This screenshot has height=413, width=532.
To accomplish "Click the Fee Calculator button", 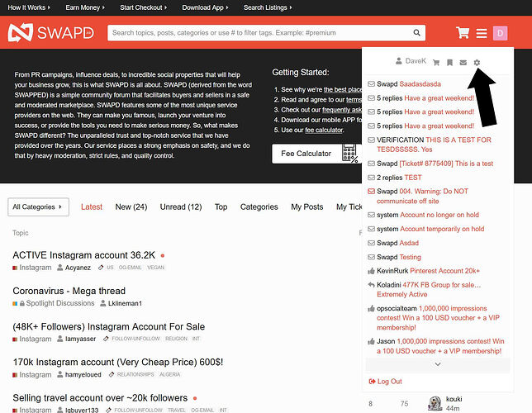I will [x=316, y=154].
